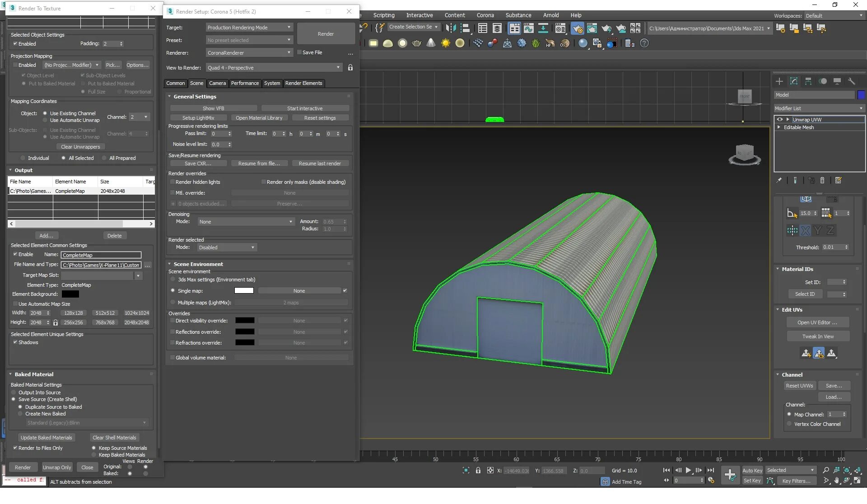This screenshot has height=504, width=867.
Task: Remove modifier with the trash icon
Action: point(822,180)
